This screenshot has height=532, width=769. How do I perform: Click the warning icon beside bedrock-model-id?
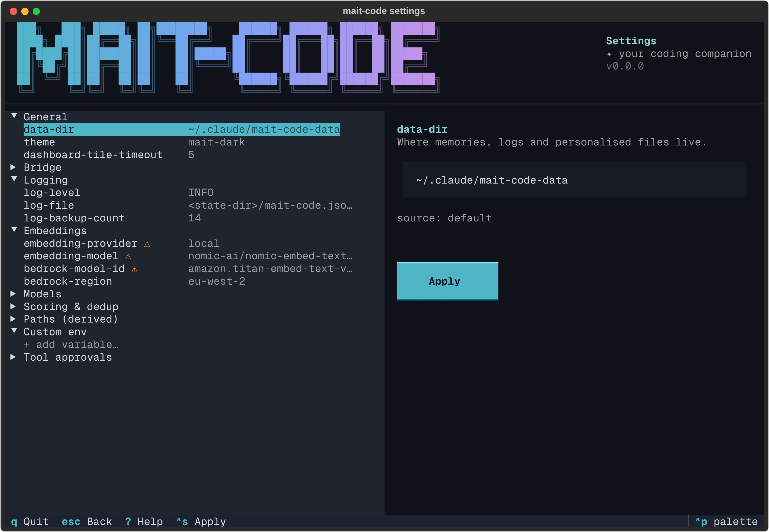pyautogui.click(x=134, y=269)
